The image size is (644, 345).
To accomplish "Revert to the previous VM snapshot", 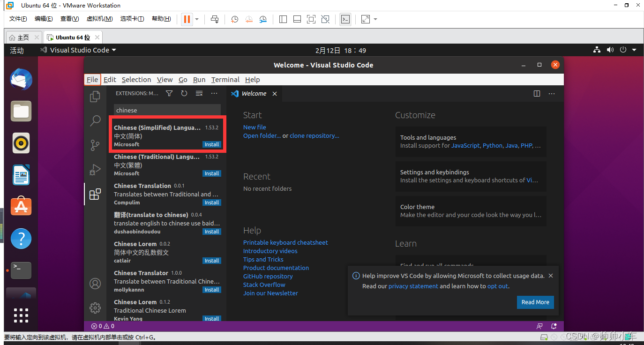I will pos(249,19).
